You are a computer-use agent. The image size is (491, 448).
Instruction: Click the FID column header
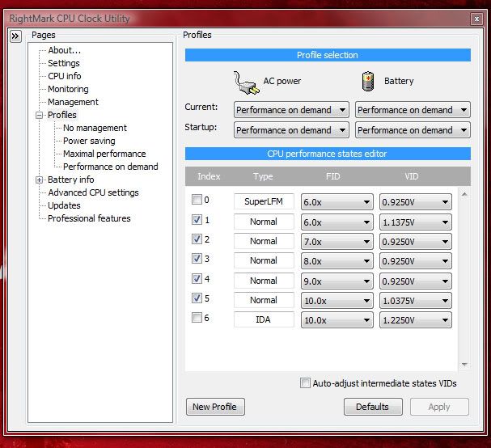(332, 176)
